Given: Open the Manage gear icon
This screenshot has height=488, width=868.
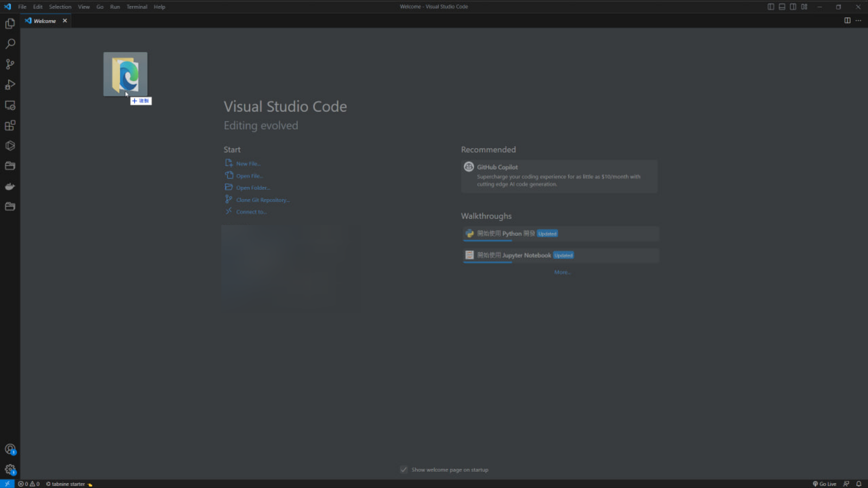Looking at the screenshot, I should tap(10, 470).
